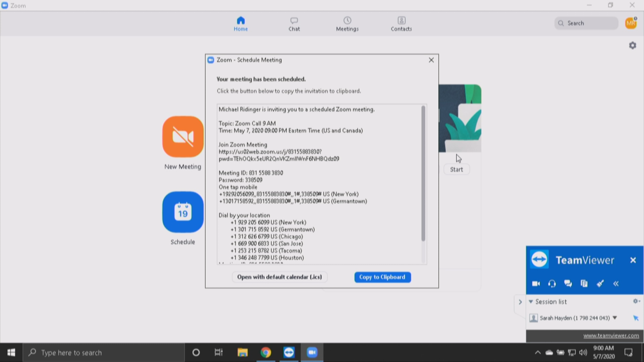Start a New Meeting with the orange icon

click(183, 137)
